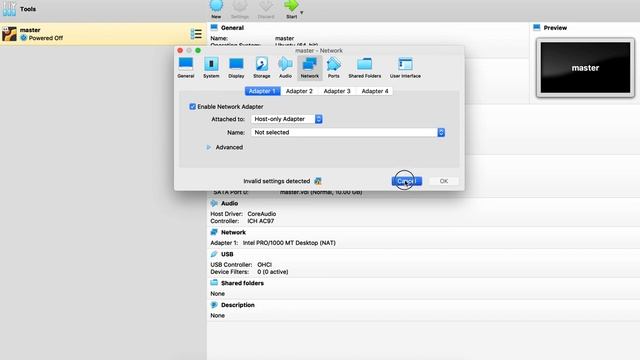Click the Discard toolbar icon

[266, 9]
